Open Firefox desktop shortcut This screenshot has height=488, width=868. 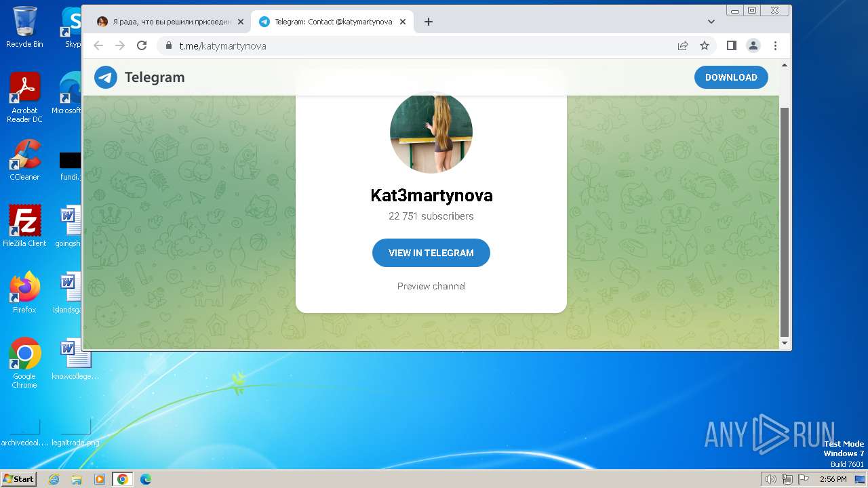[24, 292]
